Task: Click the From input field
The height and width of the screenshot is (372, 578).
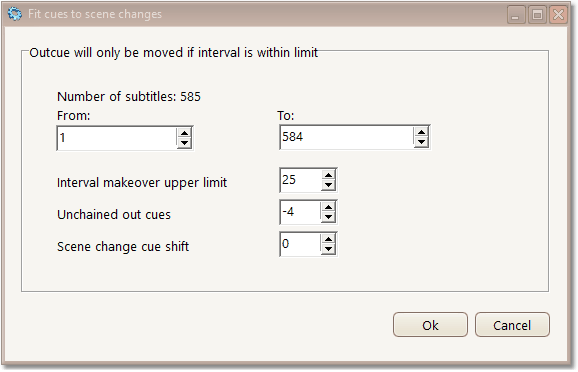Action: [117, 138]
